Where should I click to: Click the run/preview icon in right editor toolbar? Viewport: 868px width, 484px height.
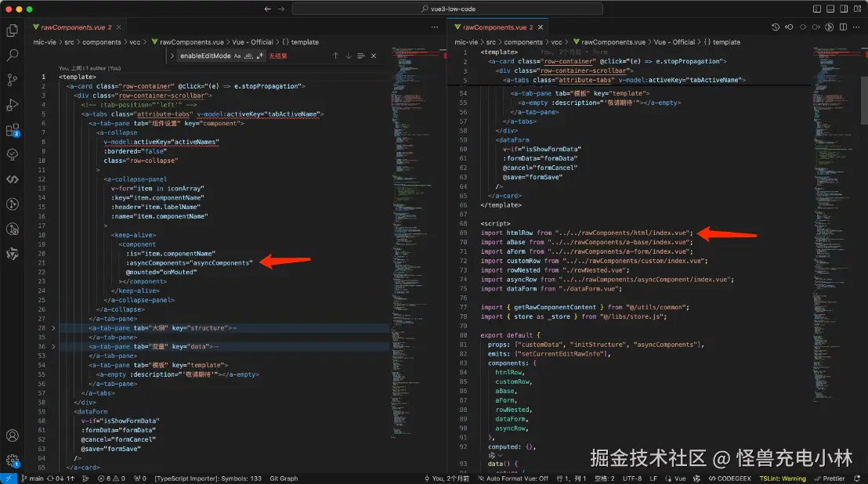(x=830, y=27)
